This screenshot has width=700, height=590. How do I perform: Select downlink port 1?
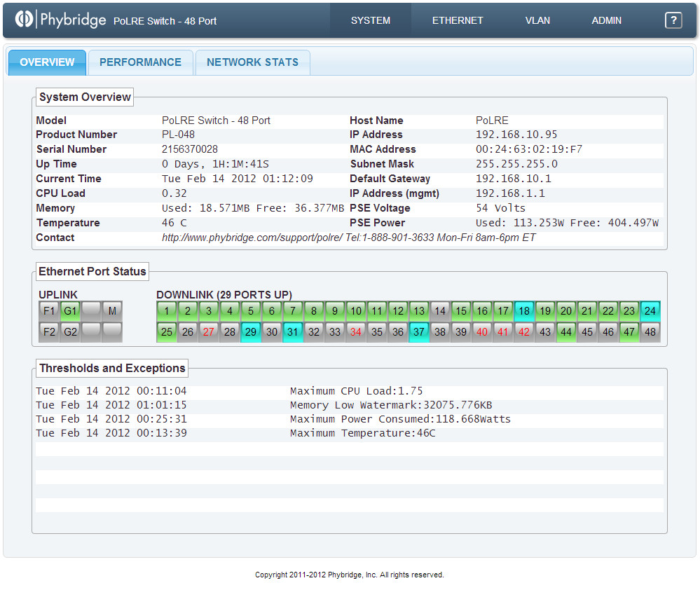[167, 311]
